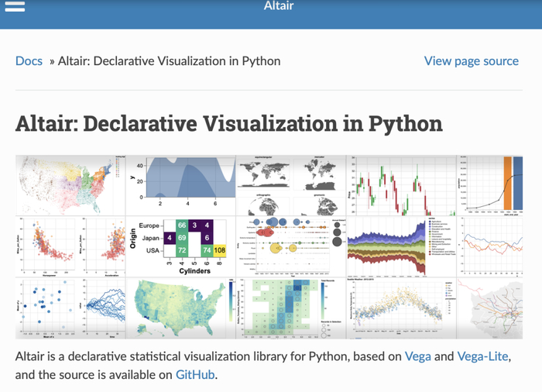The image size is (542, 392).
Task: Open the green-blue binned heatmap thumbnail
Action: (x=291, y=308)
